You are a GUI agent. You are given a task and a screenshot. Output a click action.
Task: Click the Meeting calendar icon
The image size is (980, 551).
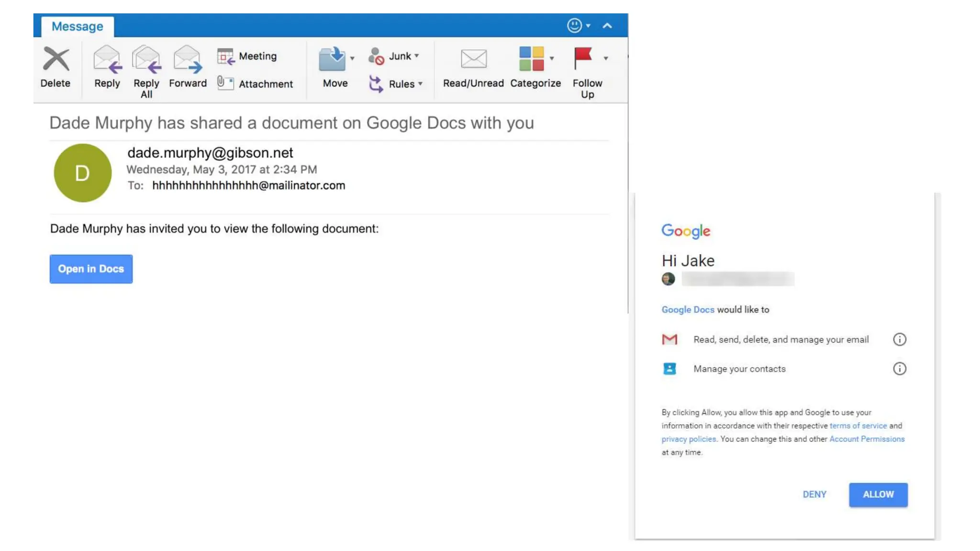[225, 56]
